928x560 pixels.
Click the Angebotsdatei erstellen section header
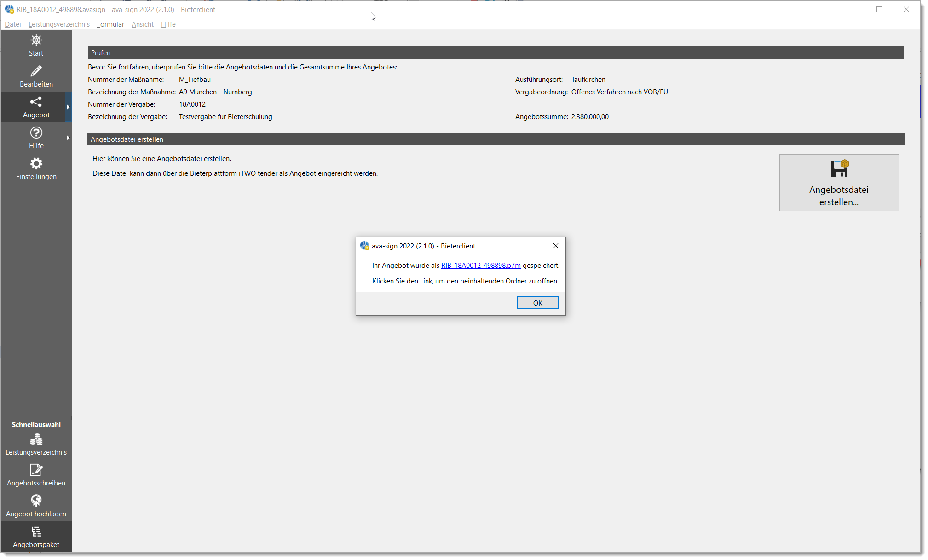click(x=496, y=139)
